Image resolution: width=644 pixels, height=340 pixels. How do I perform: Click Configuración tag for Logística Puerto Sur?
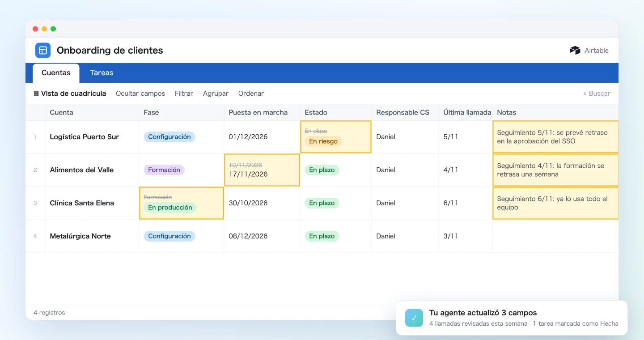point(169,137)
